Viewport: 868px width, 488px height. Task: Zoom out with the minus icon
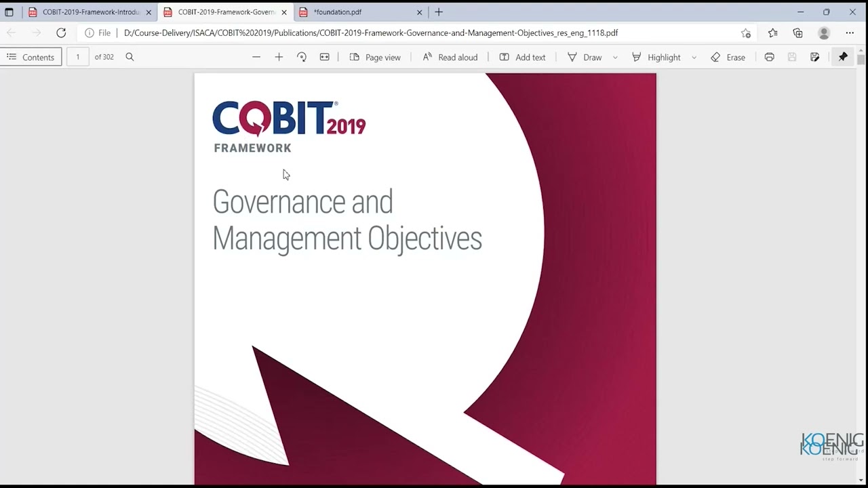tap(256, 57)
